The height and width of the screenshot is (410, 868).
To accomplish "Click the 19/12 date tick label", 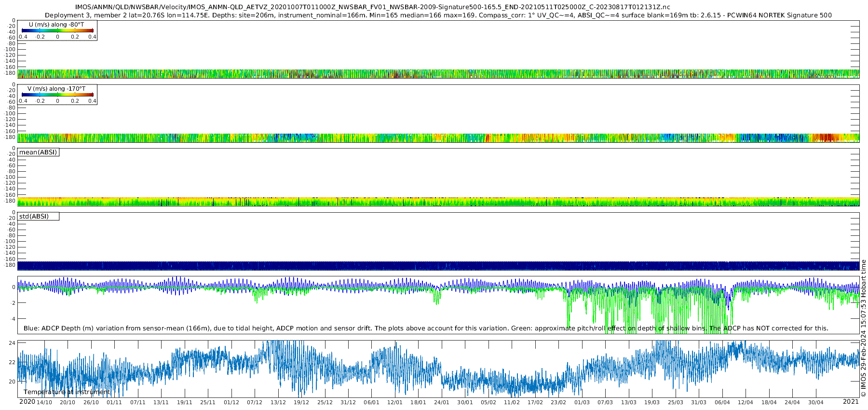I will (301, 402).
